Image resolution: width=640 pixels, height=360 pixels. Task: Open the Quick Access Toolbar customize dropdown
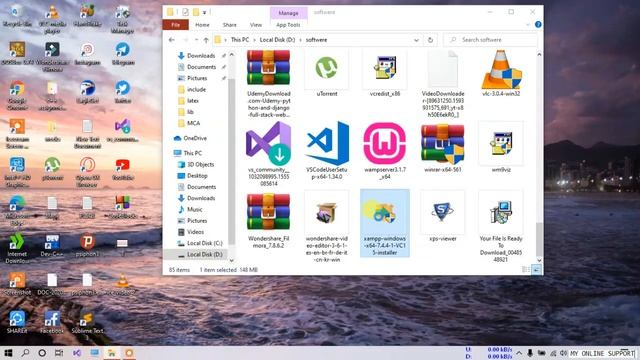point(204,12)
